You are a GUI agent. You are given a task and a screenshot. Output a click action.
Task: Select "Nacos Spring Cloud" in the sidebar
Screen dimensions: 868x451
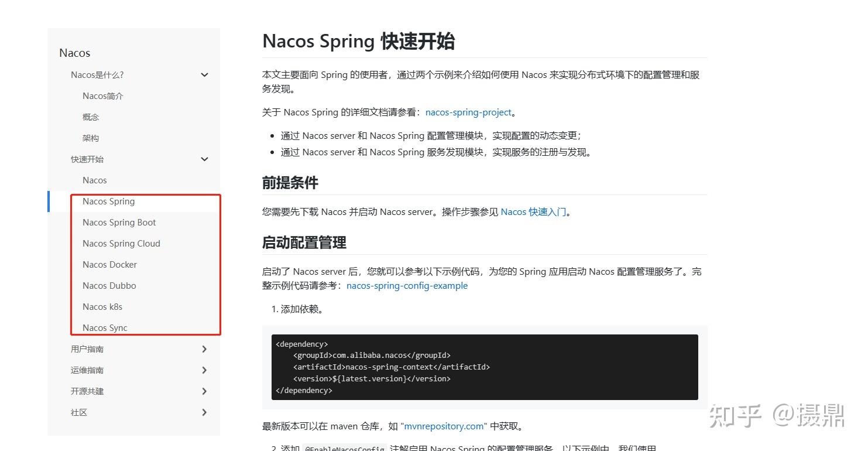point(121,243)
